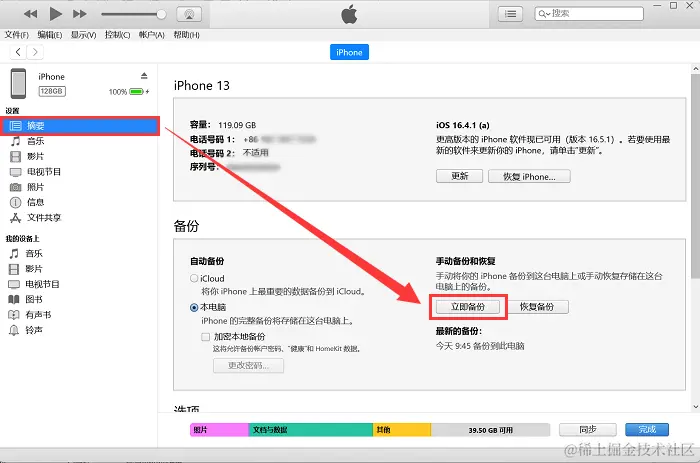Enable the 加密本地备份 checkbox
This screenshot has width=700, height=463.
pos(205,337)
